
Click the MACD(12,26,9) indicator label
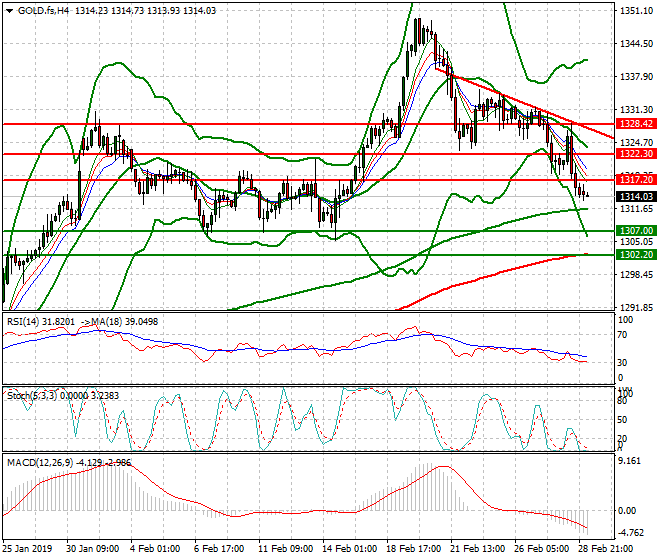(x=40, y=462)
